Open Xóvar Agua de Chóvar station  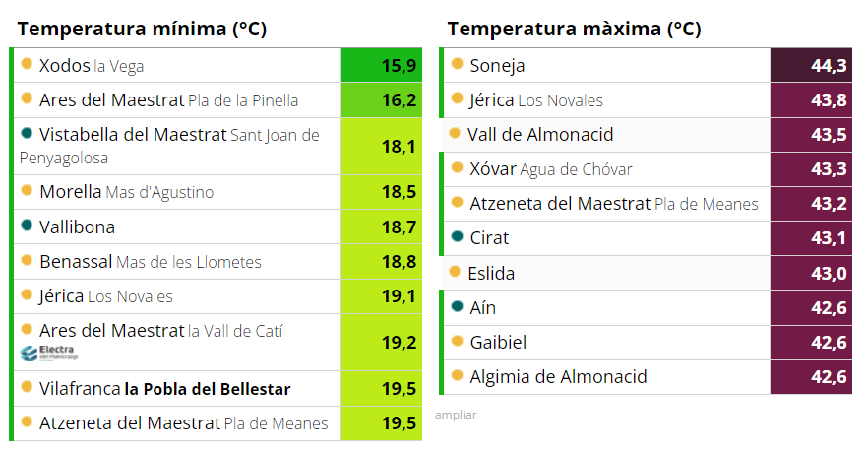click(551, 169)
